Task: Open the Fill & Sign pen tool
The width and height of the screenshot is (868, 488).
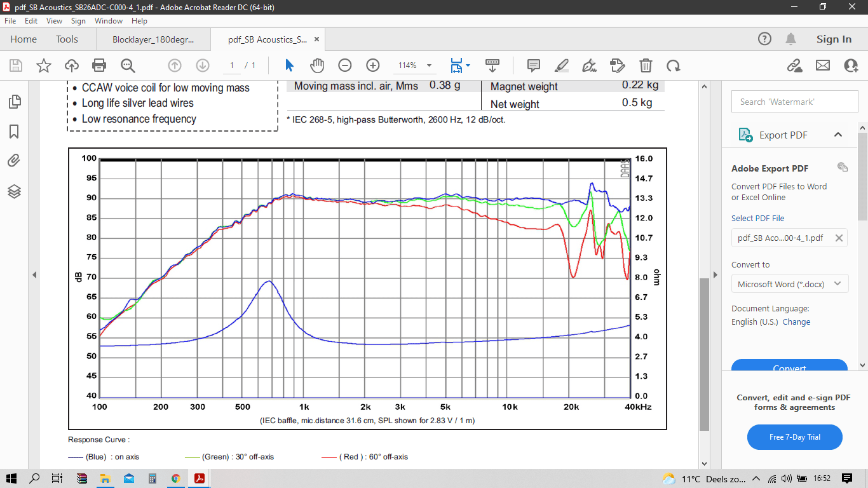Action: coord(590,65)
